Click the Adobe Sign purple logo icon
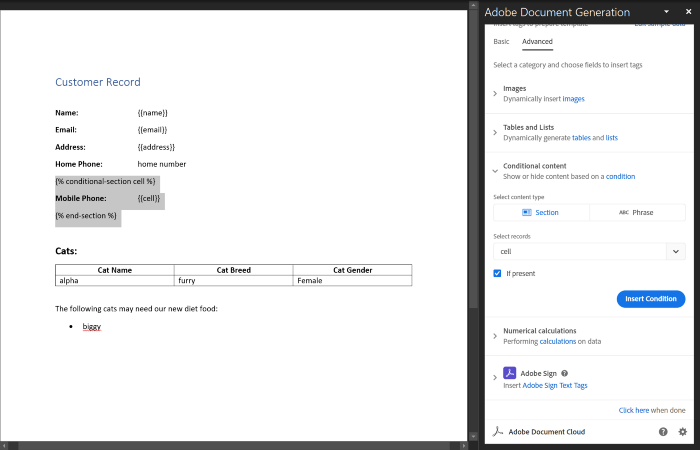The width and height of the screenshot is (700, 450). click(509, 373)
